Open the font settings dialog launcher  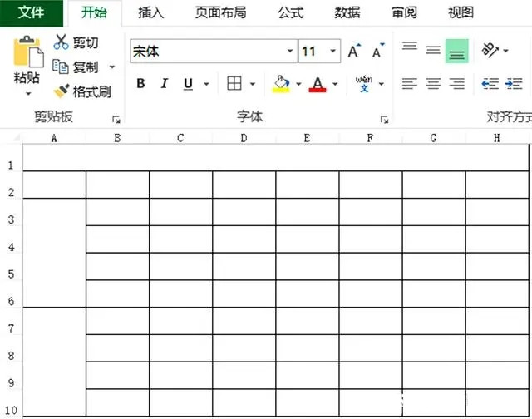click(x=384, y=120)
